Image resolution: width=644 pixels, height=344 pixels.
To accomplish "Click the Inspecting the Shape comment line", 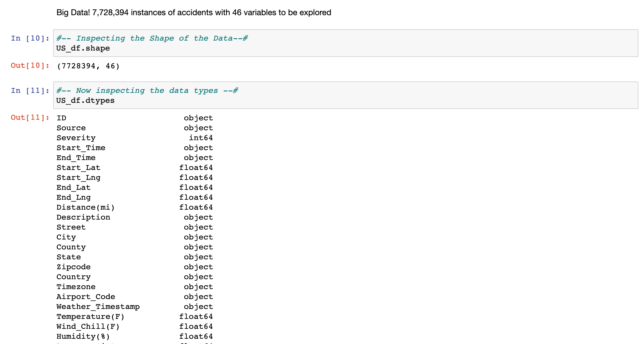I will (152, 38).
